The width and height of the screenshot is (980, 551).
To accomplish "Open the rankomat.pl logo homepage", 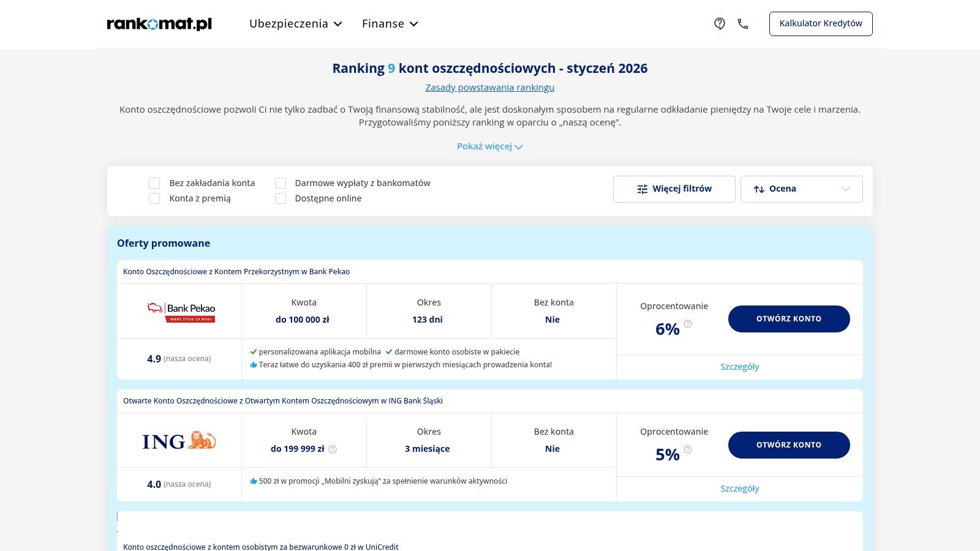I will click(x=159, y=24).
